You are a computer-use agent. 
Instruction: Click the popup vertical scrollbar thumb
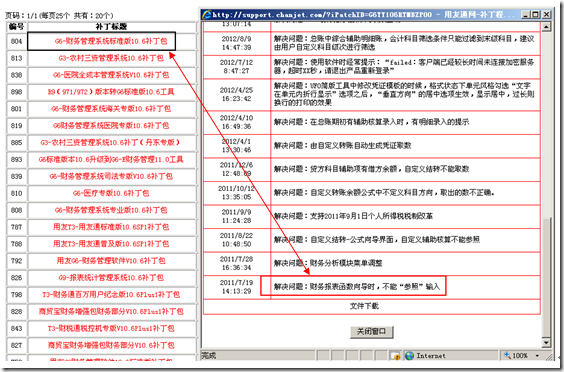[x=546, y=278]
